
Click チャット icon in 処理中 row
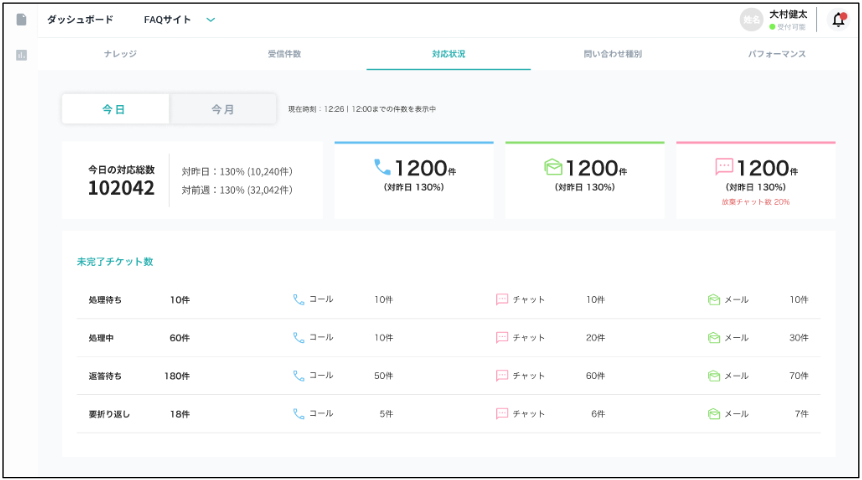(x=502, y=338)
